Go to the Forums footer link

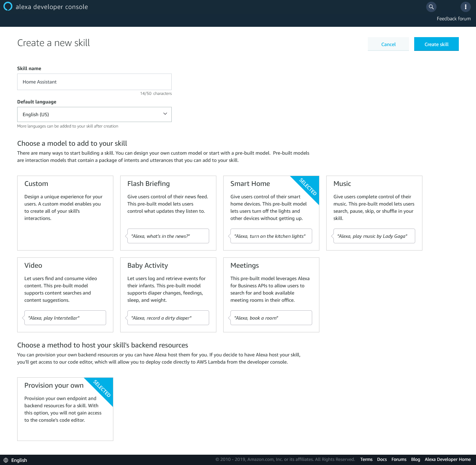pos(399,460)
